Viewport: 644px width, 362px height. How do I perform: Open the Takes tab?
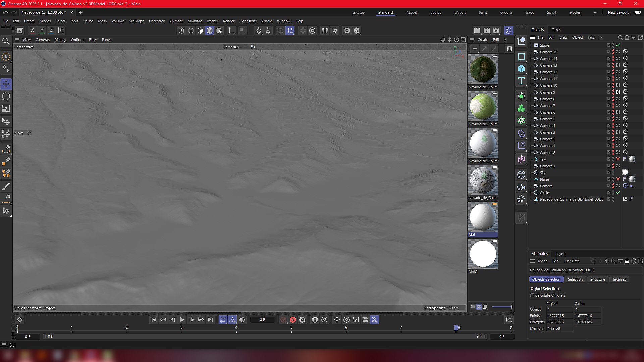[556, 30]
